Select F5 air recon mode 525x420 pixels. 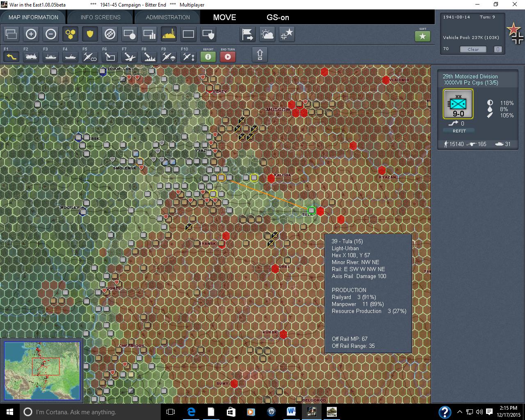point(90,57)
